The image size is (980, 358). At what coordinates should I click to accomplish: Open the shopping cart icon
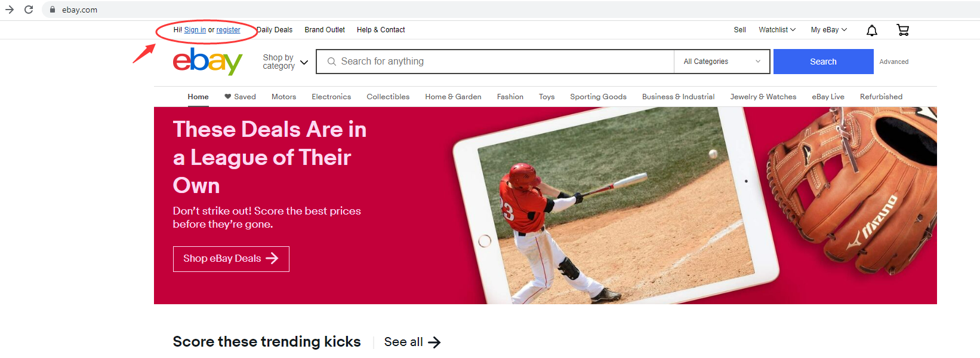point(903,30)
